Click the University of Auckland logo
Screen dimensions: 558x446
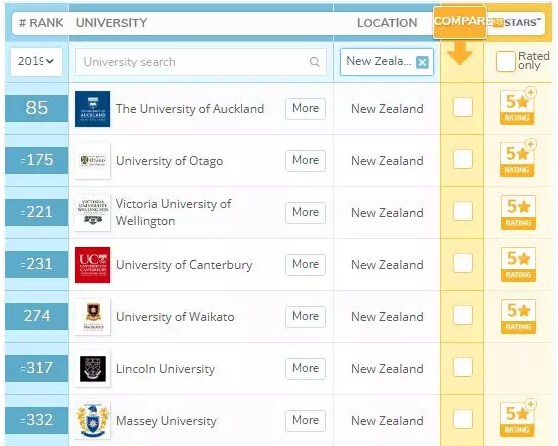93,109
